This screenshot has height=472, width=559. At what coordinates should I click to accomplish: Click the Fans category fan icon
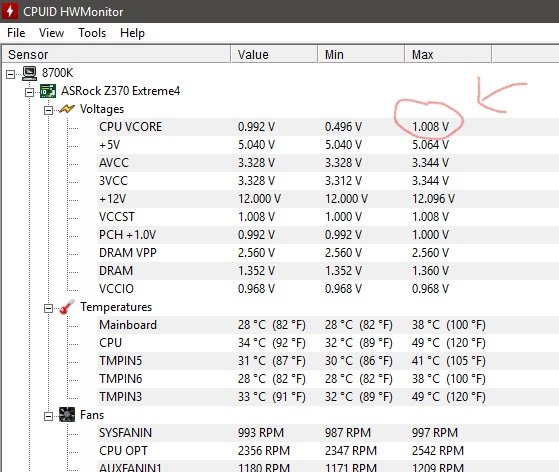[x=67, y=415]
